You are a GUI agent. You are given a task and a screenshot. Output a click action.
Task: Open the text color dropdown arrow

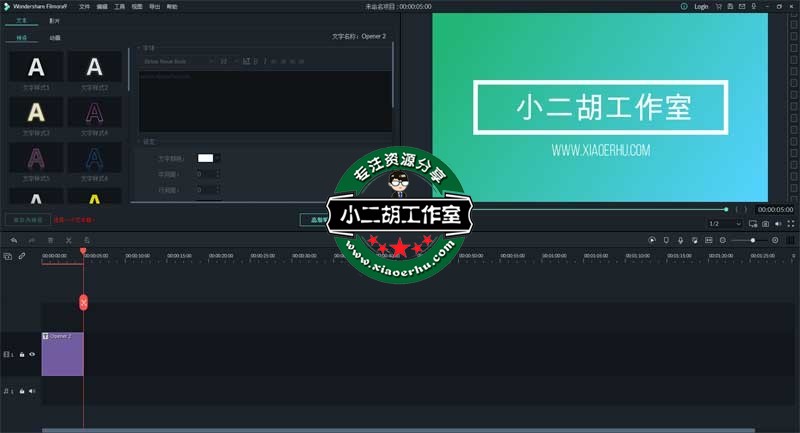click(x=218, y=157)
